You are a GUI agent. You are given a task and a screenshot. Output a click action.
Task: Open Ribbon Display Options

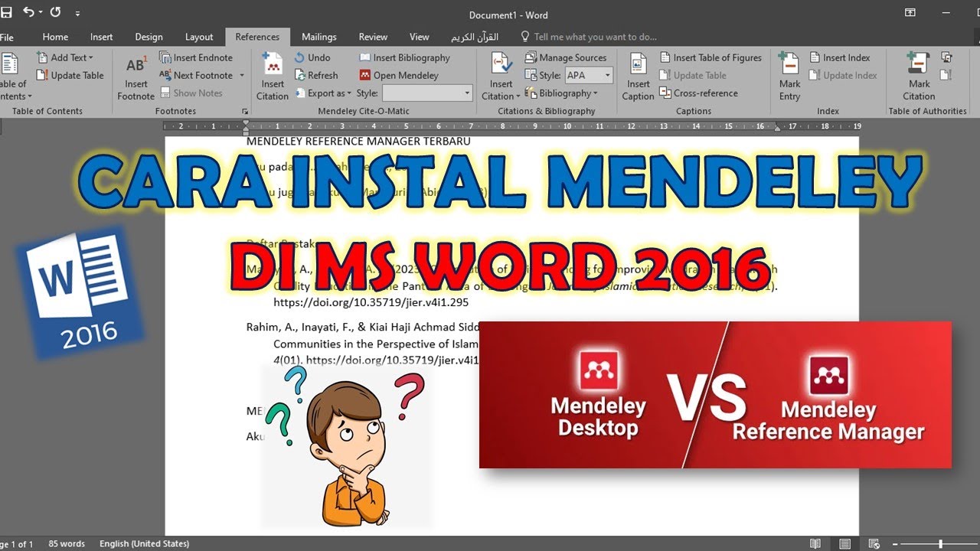click(x=910, y=12)
